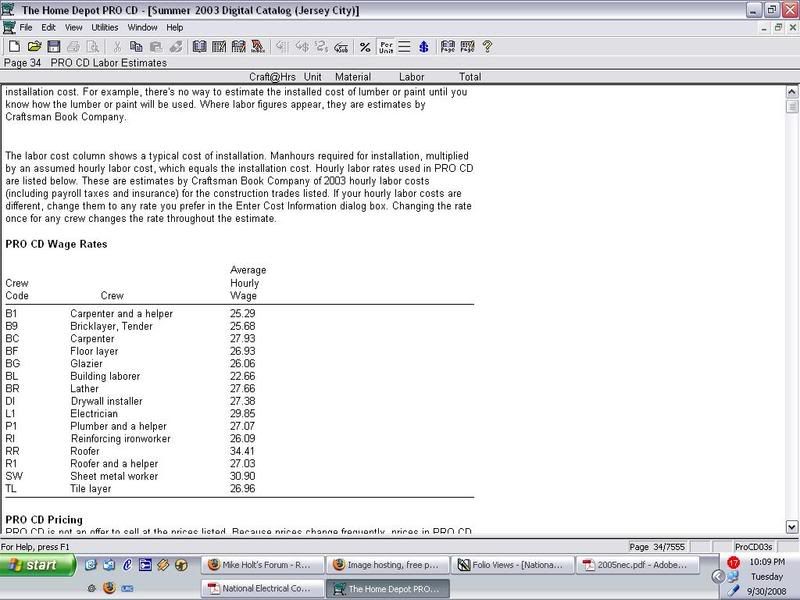Viewport: 800px width, 600px height.
Task: Switch to Mike Holt's Forum taskbar button
Action: [x=263, y=565]
